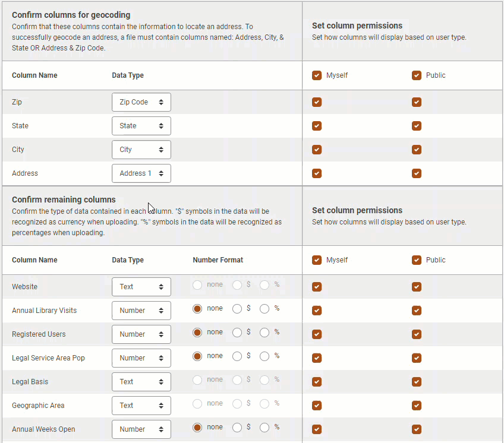Select $ format for Annual Library Visits
504x443 pixels.
click(237, 309)
